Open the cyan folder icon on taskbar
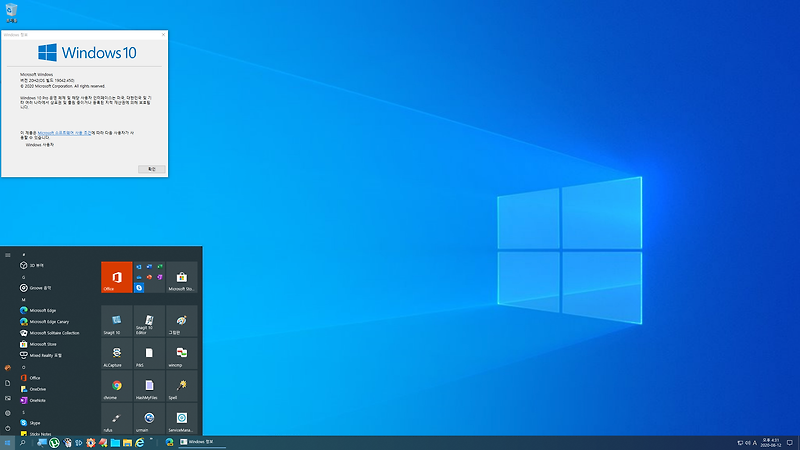Screen dimensions: 800x450 [115, 443]
